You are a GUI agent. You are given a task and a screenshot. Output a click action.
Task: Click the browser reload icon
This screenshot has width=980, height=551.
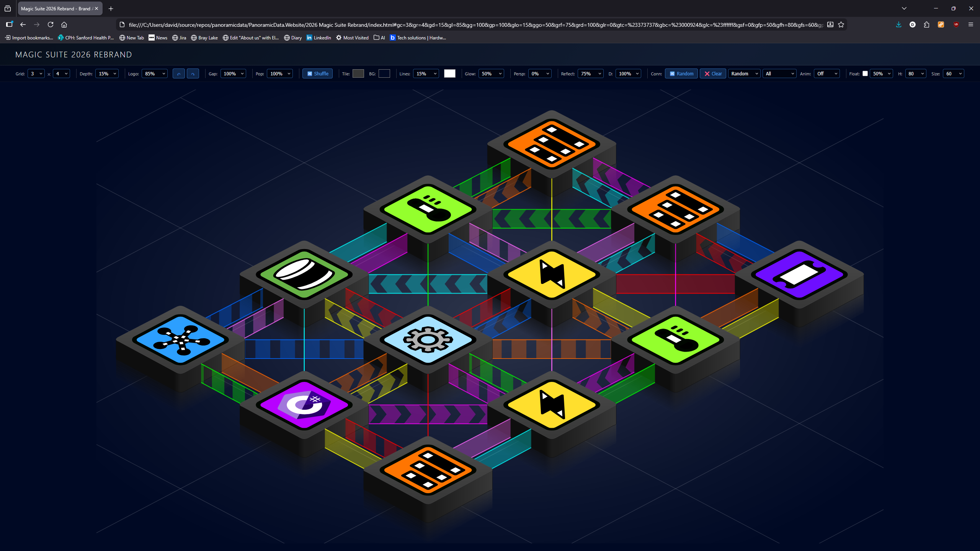pos(51,24)
